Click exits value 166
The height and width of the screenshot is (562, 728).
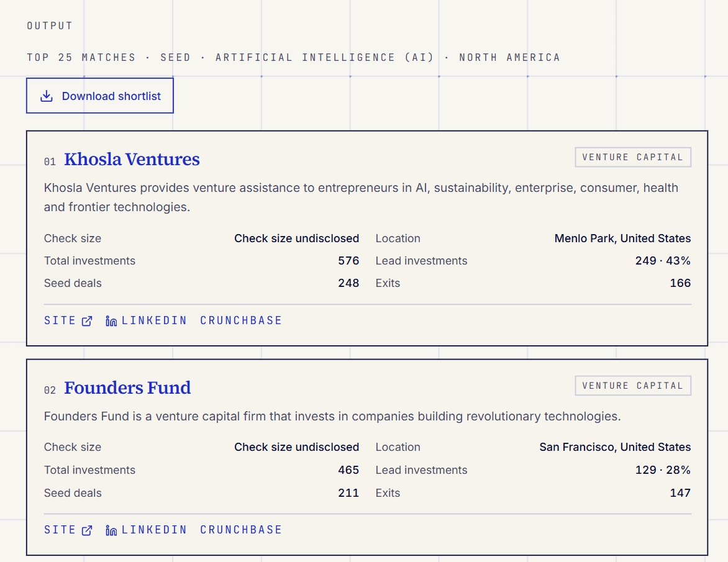coord(680,283)
